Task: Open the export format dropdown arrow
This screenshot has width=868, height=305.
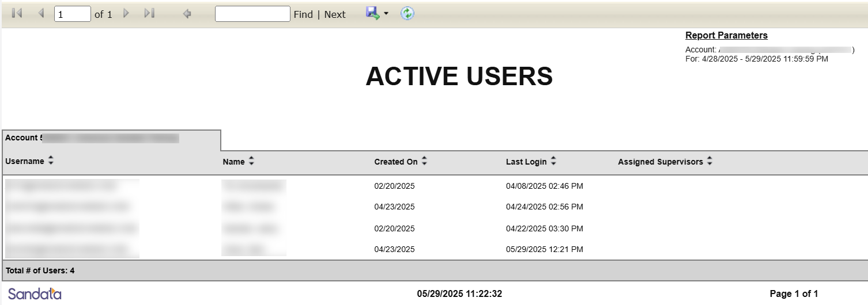Action: click(386, 14)
